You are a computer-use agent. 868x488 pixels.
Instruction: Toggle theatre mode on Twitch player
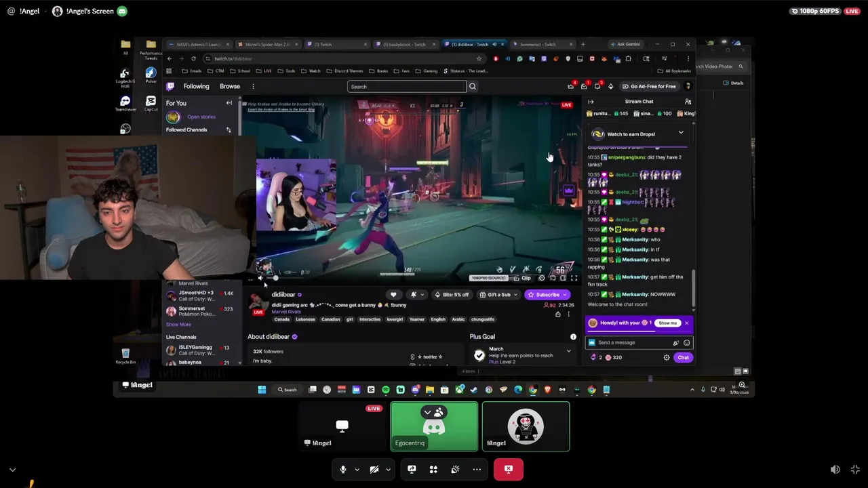[563, 278]
